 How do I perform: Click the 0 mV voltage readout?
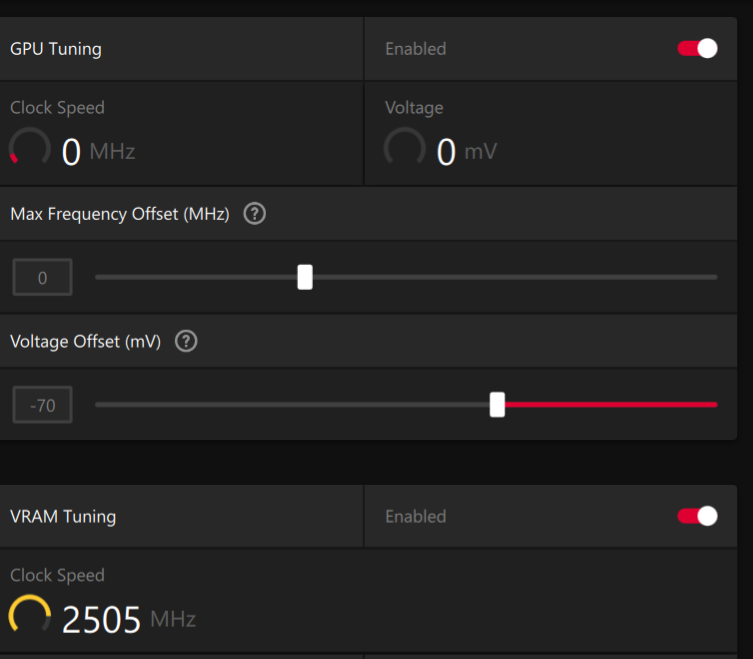click(x=467, y=152)
